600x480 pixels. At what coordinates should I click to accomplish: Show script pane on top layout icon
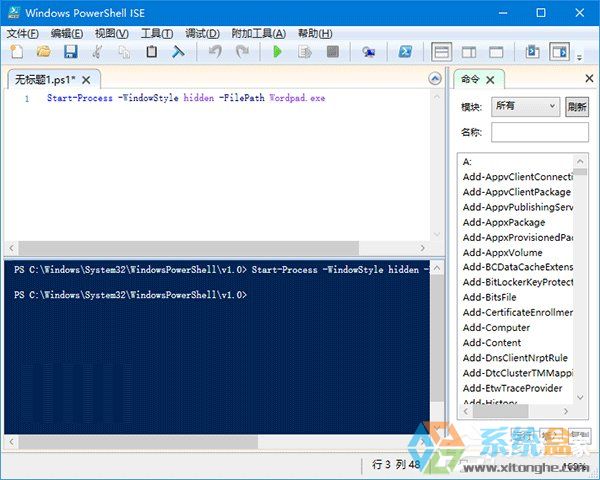tap(442, 52)
